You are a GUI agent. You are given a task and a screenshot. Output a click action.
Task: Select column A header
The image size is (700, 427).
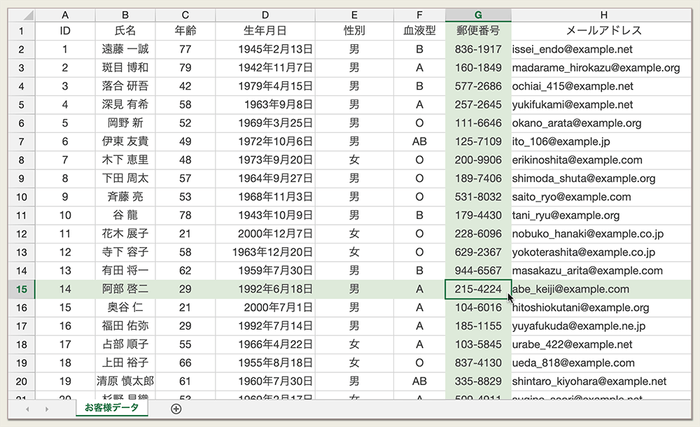[65, 15]
